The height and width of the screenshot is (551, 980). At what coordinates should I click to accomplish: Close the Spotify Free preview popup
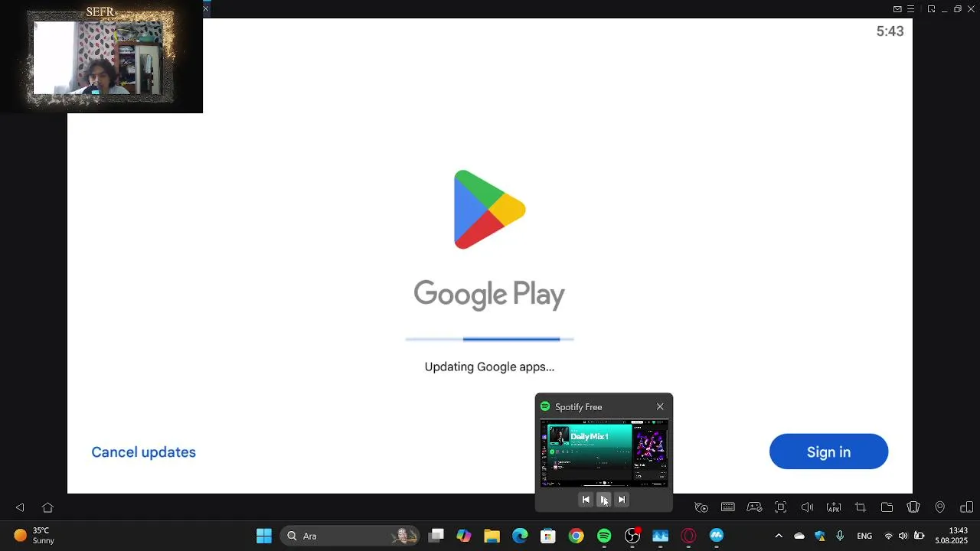tap(660, 406)
